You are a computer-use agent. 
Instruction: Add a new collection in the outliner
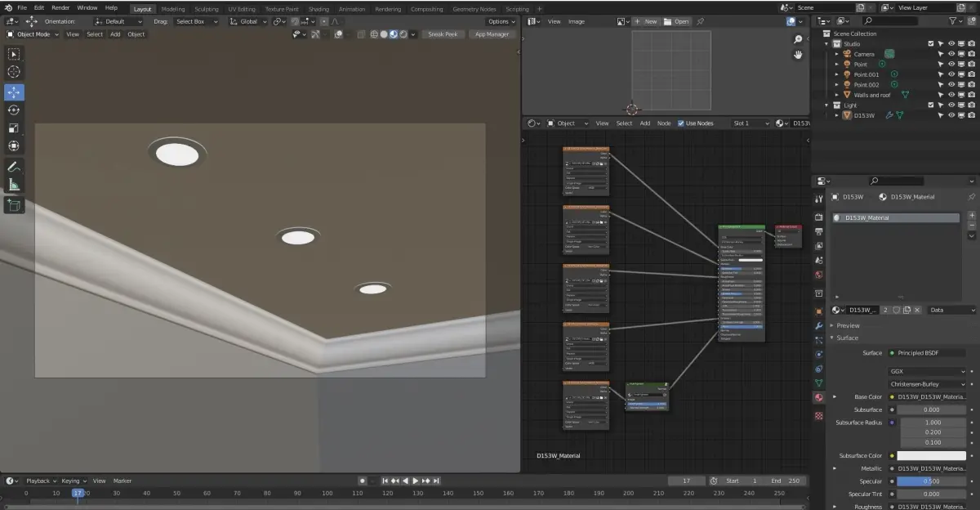coord(972,20)
